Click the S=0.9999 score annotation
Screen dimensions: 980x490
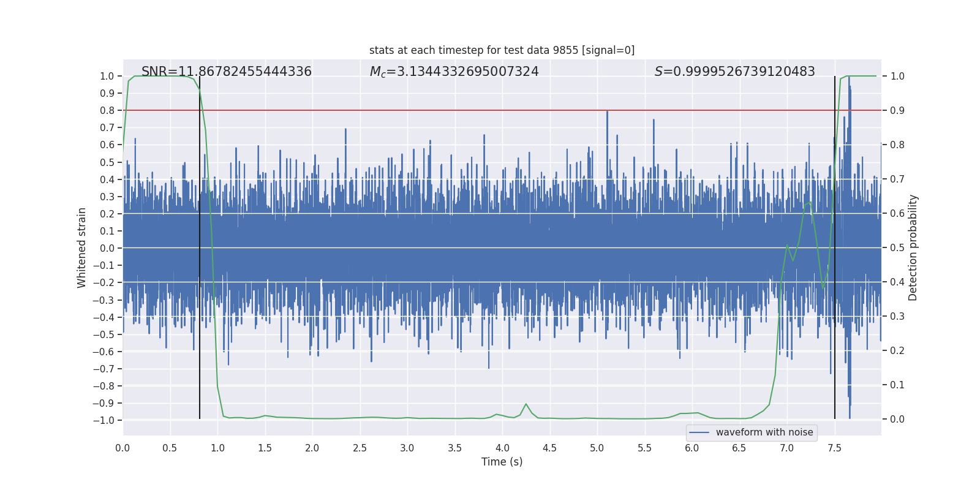point(734,72)
